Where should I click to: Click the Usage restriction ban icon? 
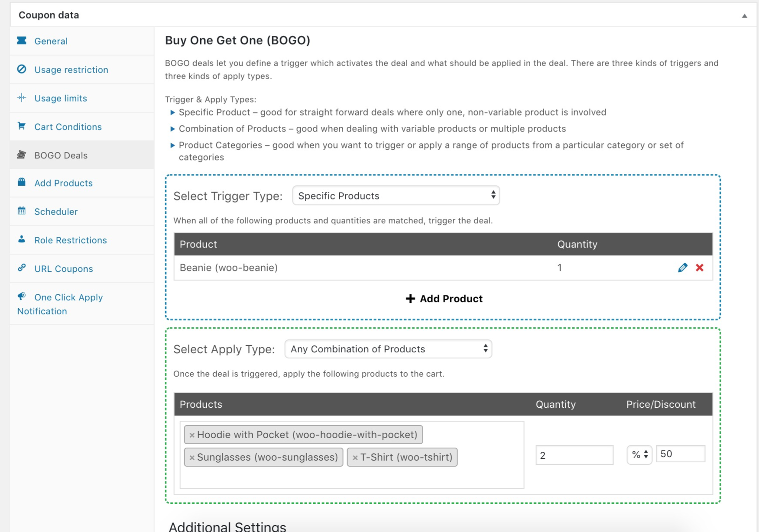click(22, 69)
